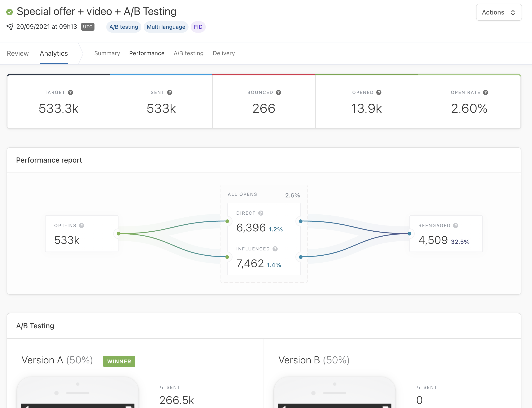Open the Summary sub-tab
Screen dimensions: 532x408
pyautogui.click(x=107, y=53)
